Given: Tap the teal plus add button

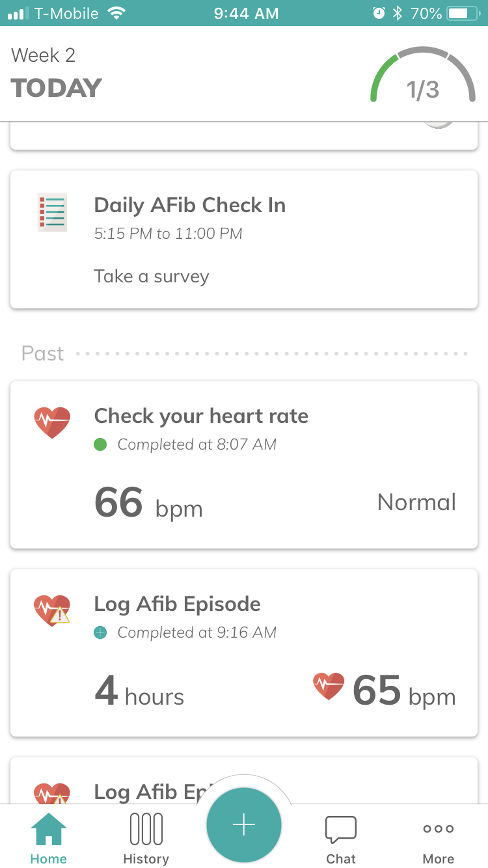Looking at the screenshot, I should point(244,825).
